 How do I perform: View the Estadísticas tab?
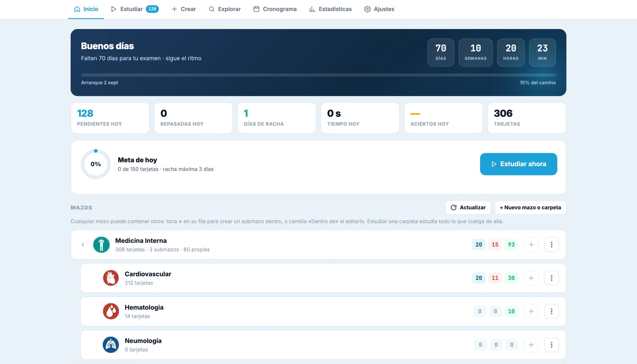point(331,9)
